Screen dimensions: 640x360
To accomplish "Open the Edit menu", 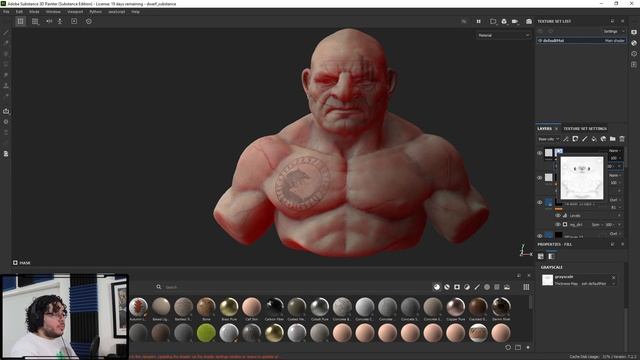I will (x=19, y=12).
